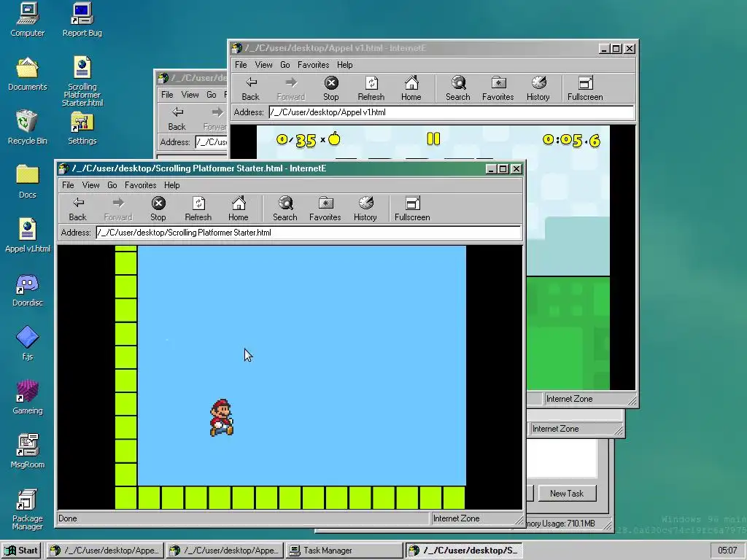
Task: Open the Package Manager icon
Action: coord(27,509)
